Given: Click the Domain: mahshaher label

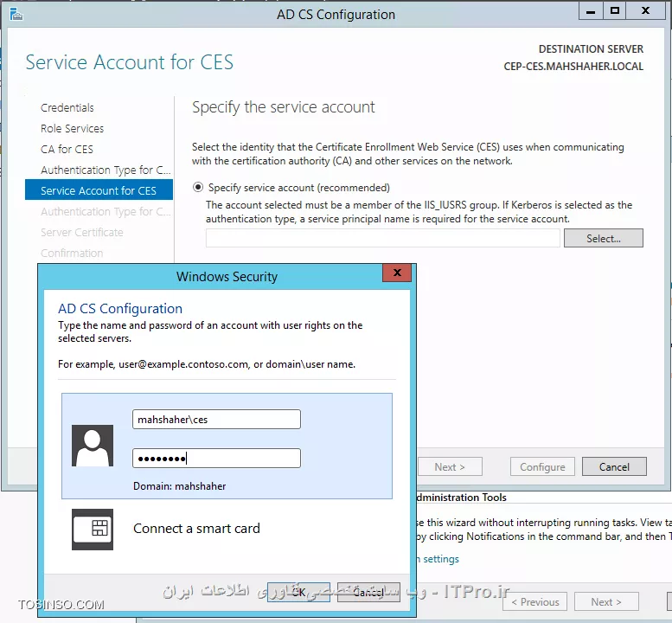Looking at the screenshot, I should 180,486.
